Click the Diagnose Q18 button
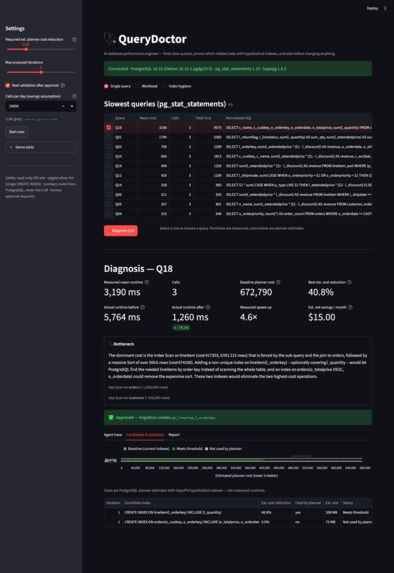The height and width of the screenshot is (573, 394). tap(121, 231)
